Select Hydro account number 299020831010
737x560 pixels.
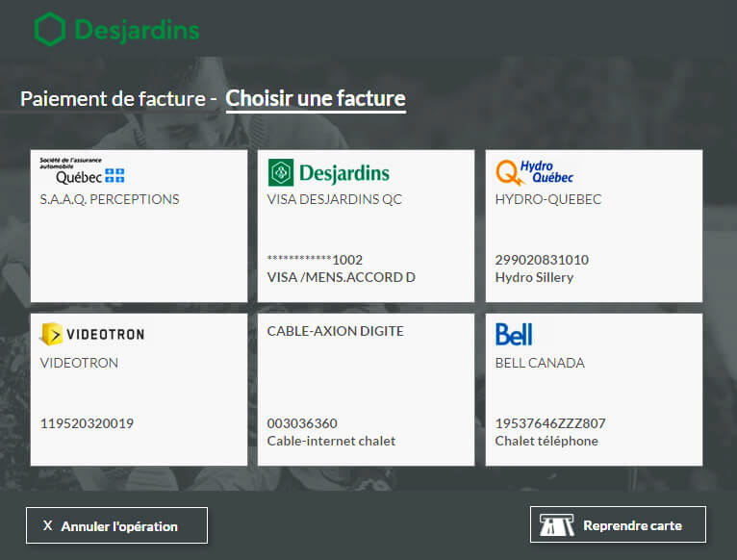pos(542,260)
